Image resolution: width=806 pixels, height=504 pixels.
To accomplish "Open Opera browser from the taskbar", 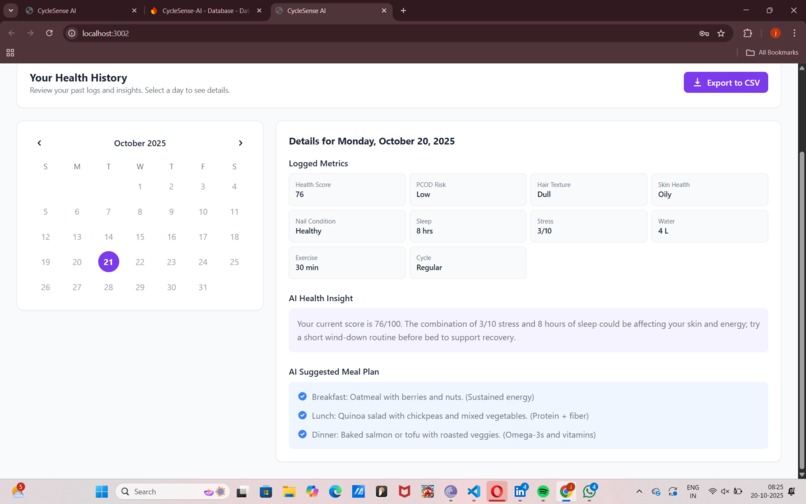I will [x=497, y=492].
